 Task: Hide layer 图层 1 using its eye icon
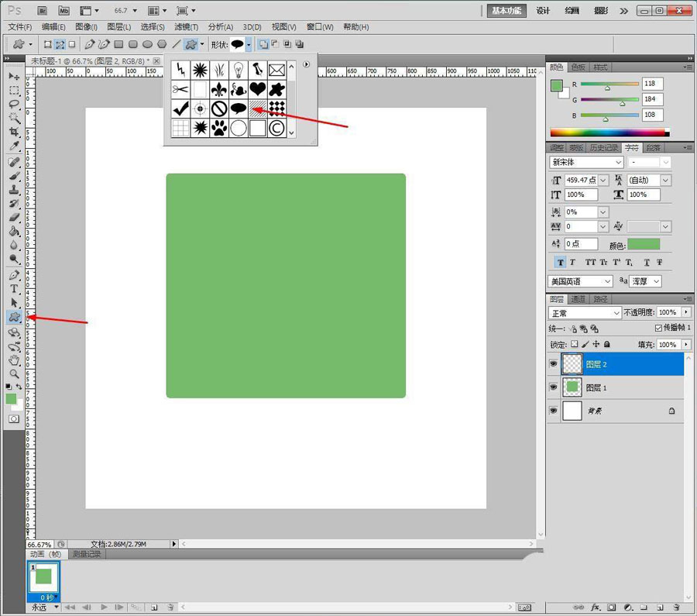[x=554, y=387]
